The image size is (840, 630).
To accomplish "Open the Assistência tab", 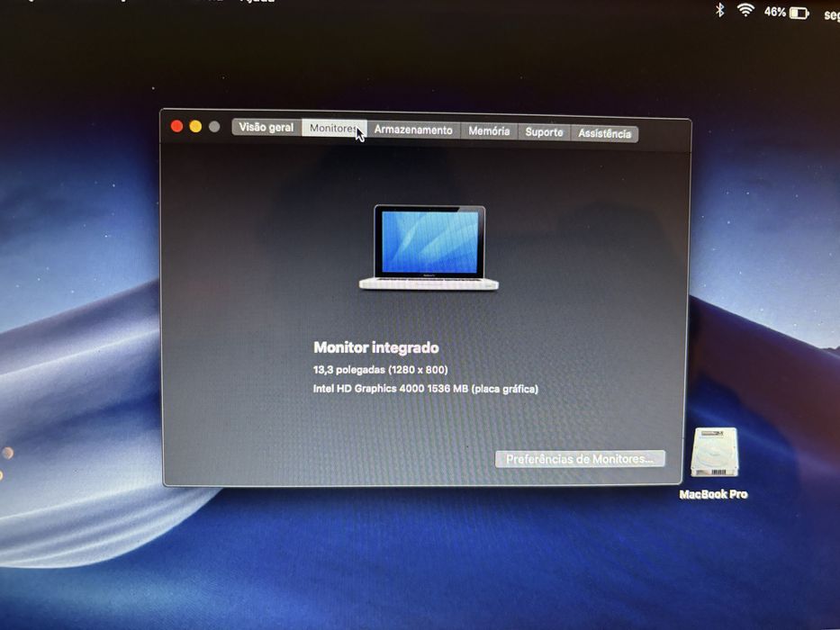I will 604,134.
